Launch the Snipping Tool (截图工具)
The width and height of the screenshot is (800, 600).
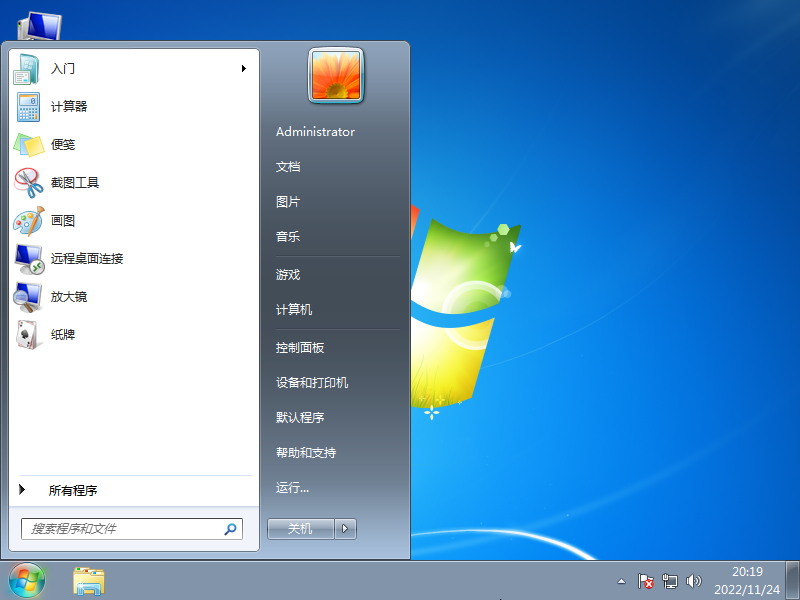click(x=77, y=183)
